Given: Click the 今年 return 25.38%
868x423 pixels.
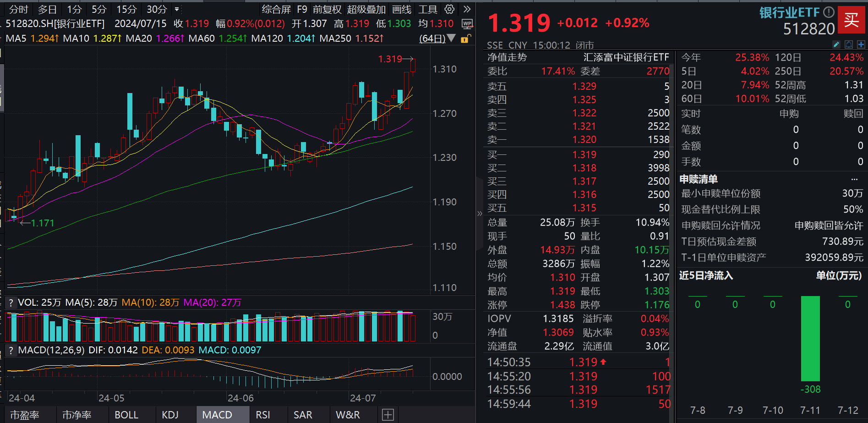Looking at the screenshot, I should pos(752,57).
